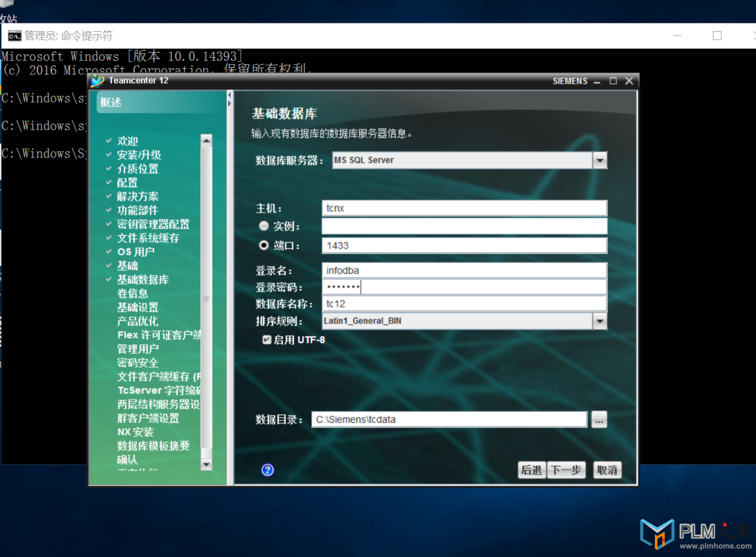Click the sidebar scroll up arrow
Screen dimensions: 756x557
(x=207, y=140)
